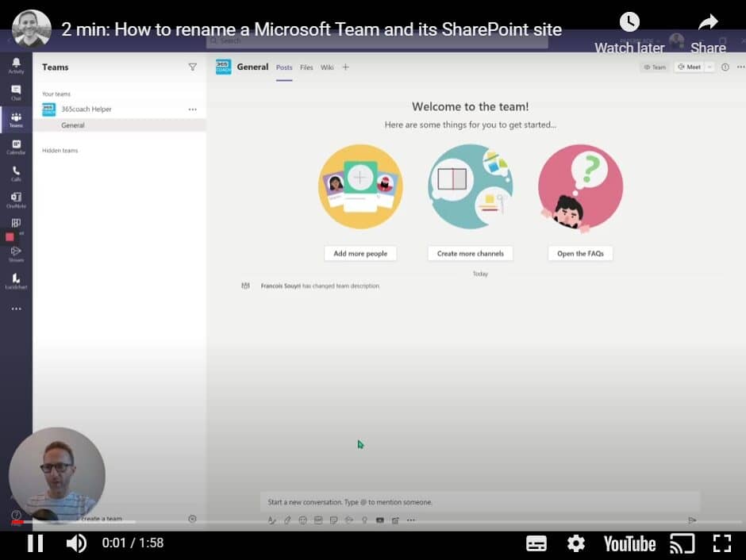Attach a file using the paperclip icon
Viewport: 746px width, 560px height.
(287, 520)
